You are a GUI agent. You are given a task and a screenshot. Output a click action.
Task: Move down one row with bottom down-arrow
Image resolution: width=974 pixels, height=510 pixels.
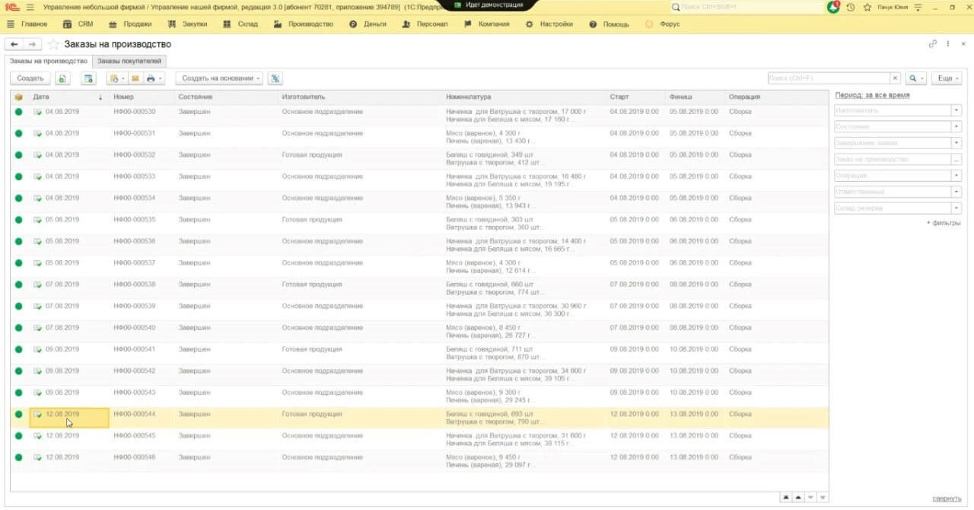coord(811,498)
